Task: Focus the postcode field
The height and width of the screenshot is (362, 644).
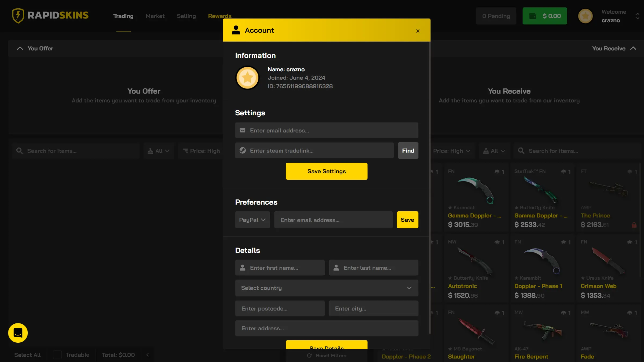Action: tap(280, 309)
